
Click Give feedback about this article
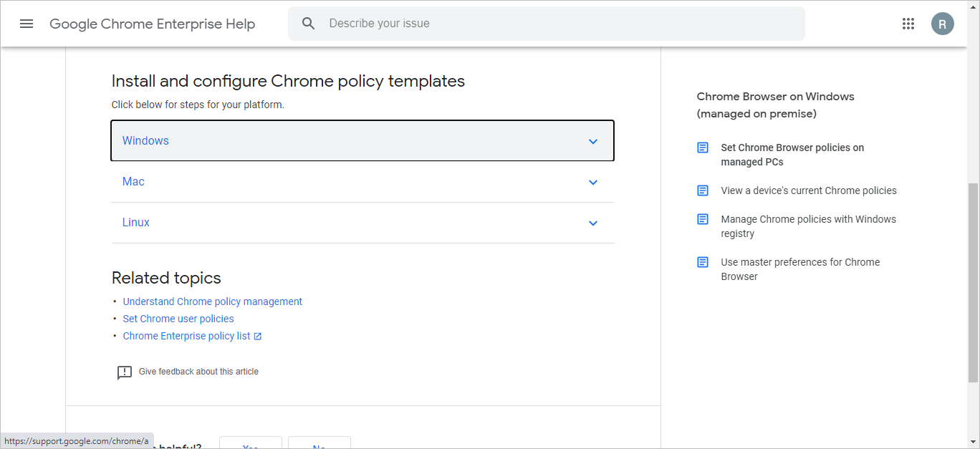tap(198, 371)
